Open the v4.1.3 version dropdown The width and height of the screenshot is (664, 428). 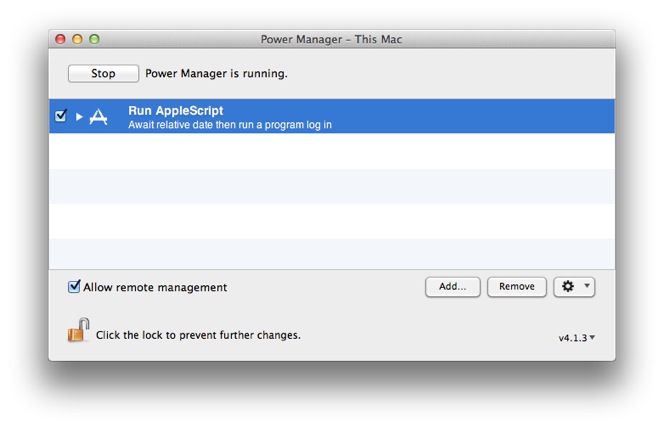577,338
